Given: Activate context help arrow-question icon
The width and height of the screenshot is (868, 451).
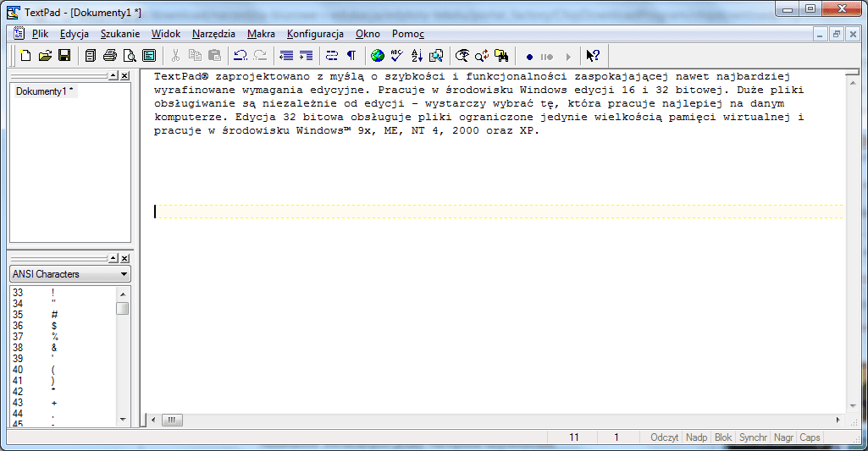Looking at the screenshot, I should [x=593, y=55].
